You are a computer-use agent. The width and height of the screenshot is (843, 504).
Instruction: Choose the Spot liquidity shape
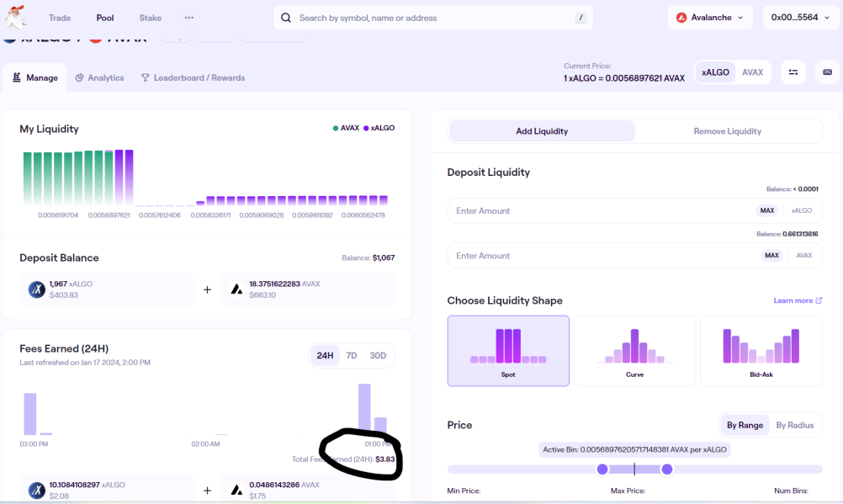pos(508,351)
